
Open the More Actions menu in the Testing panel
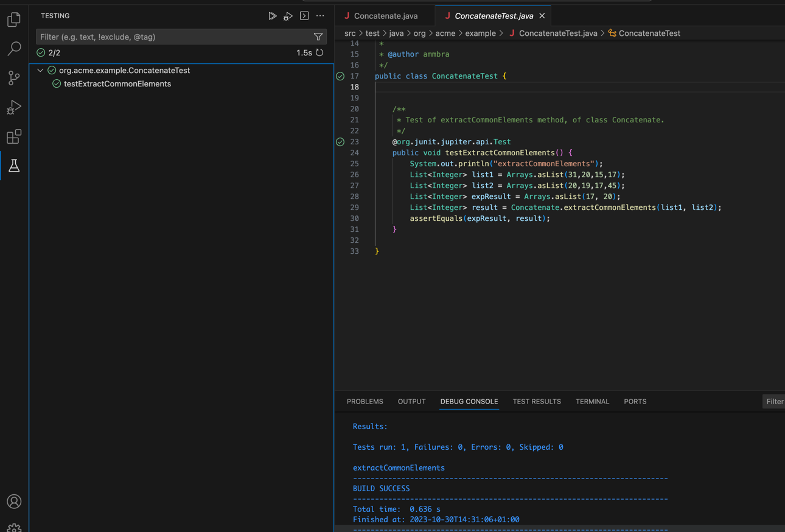[320, 16]
